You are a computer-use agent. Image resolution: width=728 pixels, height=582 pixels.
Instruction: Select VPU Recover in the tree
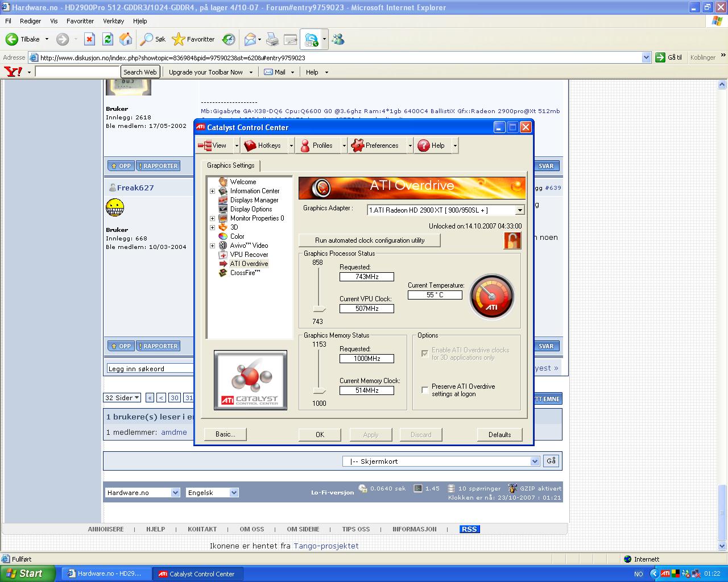click(249, 255)
